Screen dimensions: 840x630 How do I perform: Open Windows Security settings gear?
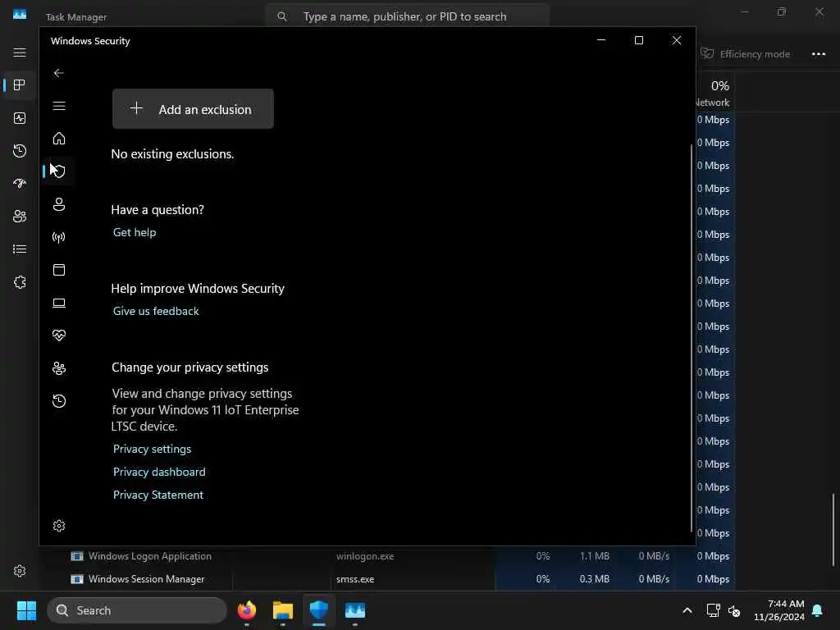coord(59,526)
